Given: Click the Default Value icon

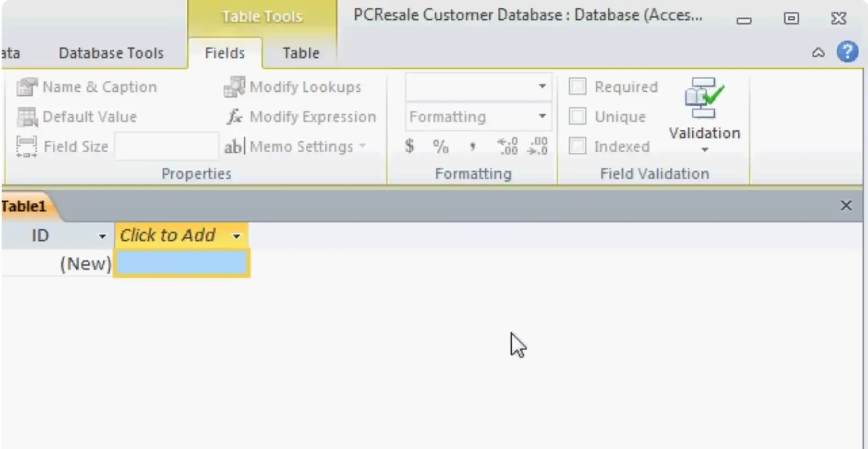Looking at the screenshot, I should [x=26, y=117].
